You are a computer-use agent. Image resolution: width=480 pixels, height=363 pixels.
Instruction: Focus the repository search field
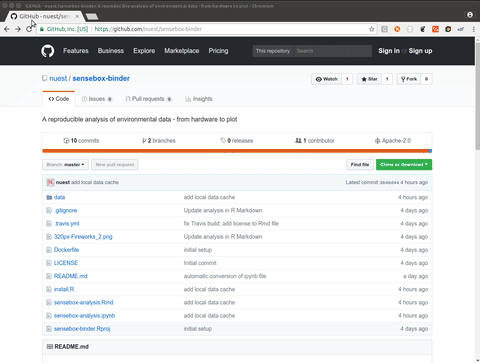332,51
